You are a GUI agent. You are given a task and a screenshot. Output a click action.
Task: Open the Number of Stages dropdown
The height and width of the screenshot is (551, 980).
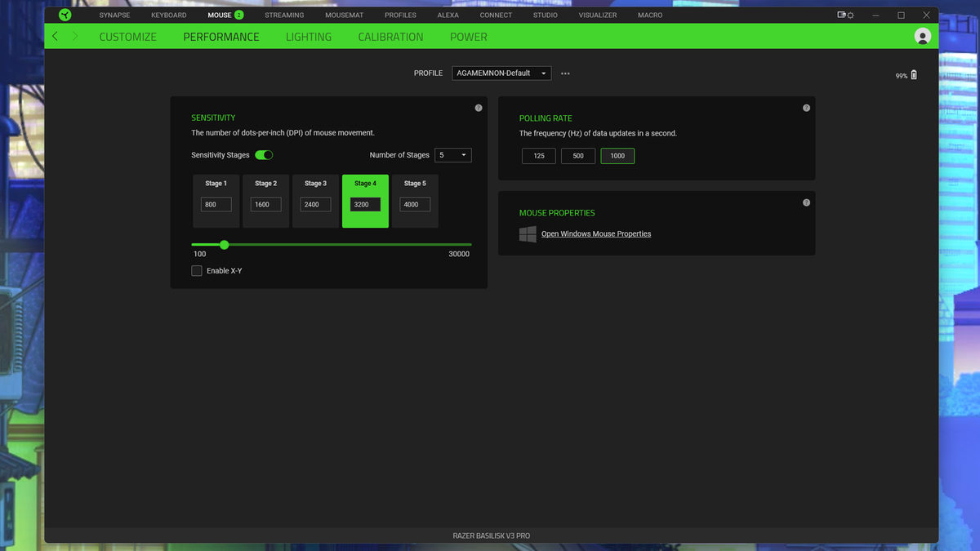[x=452, y=155]
